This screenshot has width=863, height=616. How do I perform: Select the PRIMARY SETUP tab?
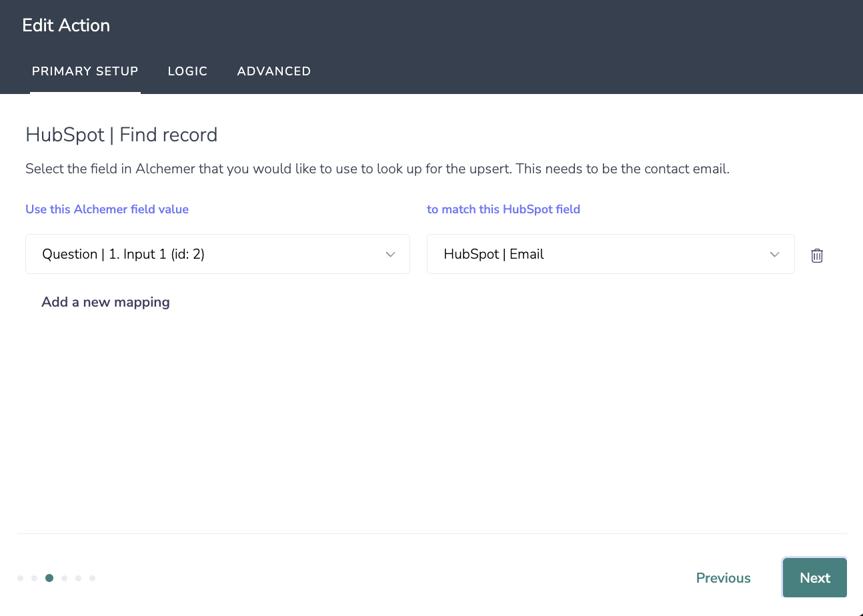[85, 71]
